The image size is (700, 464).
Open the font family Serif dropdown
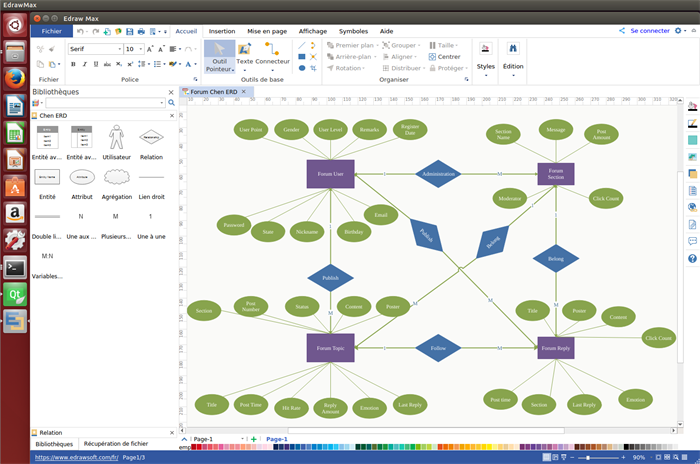click(x=119, y=49)
